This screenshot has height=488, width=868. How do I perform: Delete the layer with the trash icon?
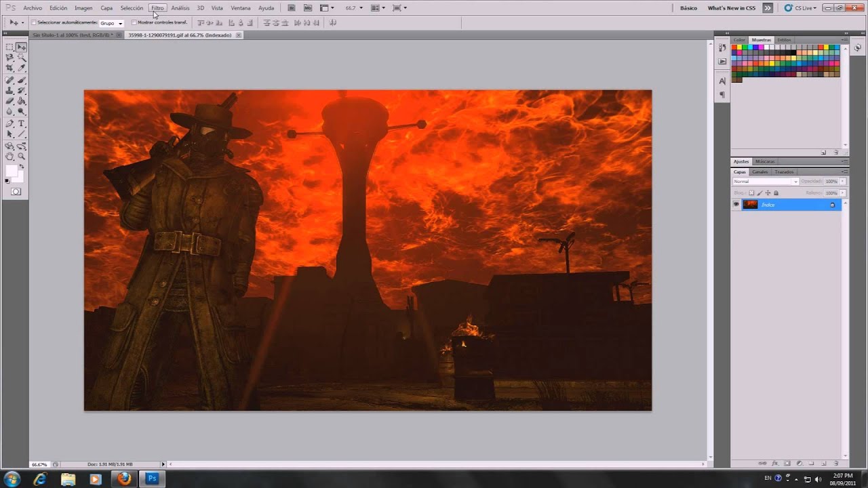point(835,464)
